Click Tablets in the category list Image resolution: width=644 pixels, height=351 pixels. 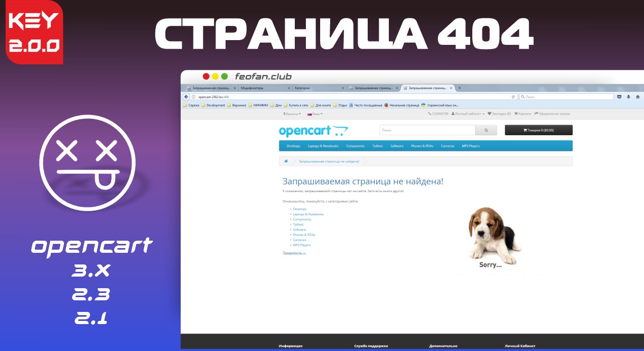point(298,224)
